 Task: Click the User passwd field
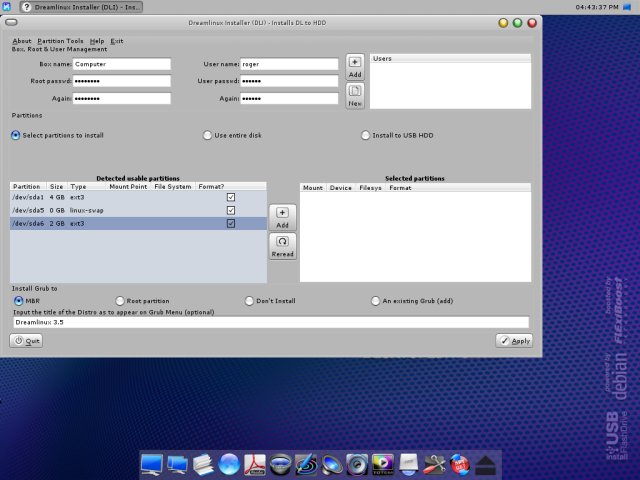289,81
